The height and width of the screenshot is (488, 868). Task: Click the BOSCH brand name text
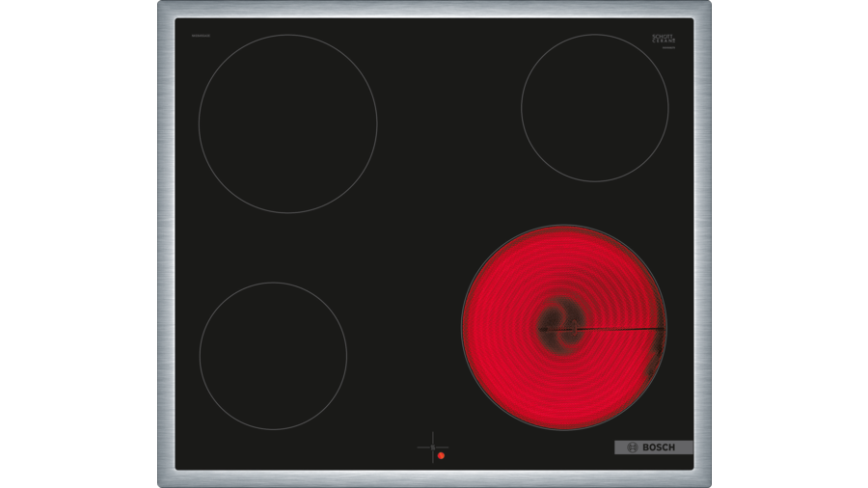coord(661,447)
